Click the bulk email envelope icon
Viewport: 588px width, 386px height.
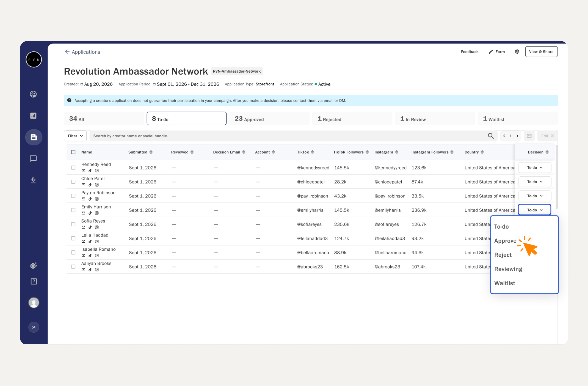(529, 136)
